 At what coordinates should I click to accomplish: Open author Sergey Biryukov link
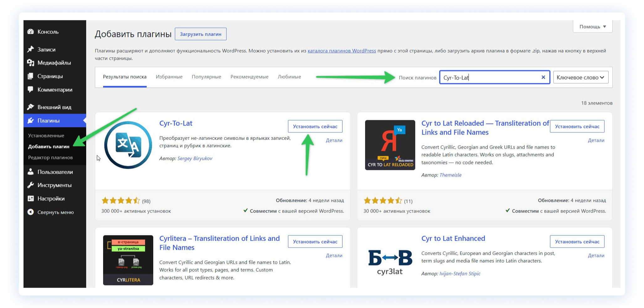[195, 158]
